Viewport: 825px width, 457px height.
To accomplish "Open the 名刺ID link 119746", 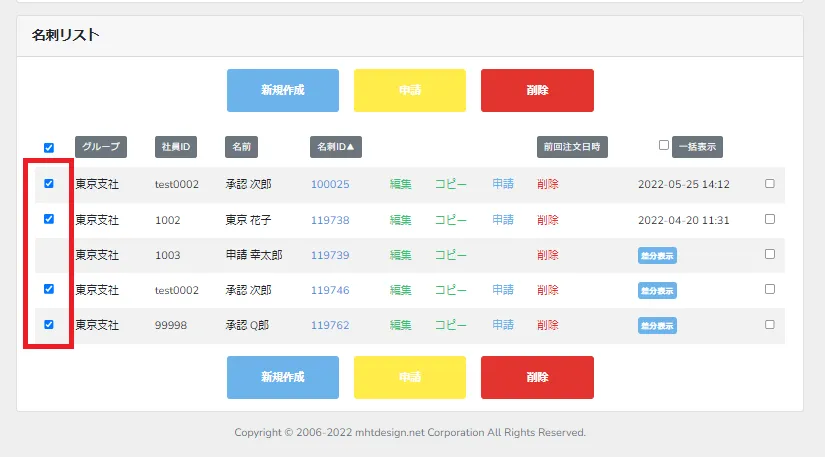I will click(330, 290).
